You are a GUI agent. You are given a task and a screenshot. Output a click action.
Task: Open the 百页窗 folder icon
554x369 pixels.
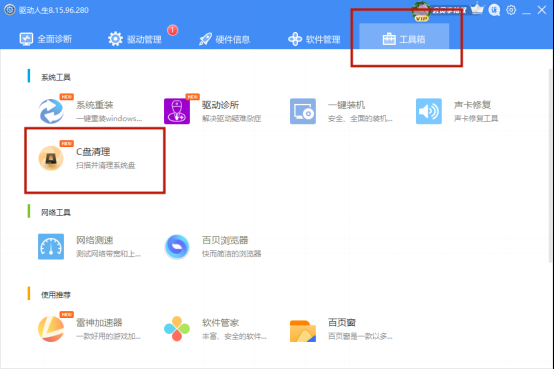(x=303, y=330)
